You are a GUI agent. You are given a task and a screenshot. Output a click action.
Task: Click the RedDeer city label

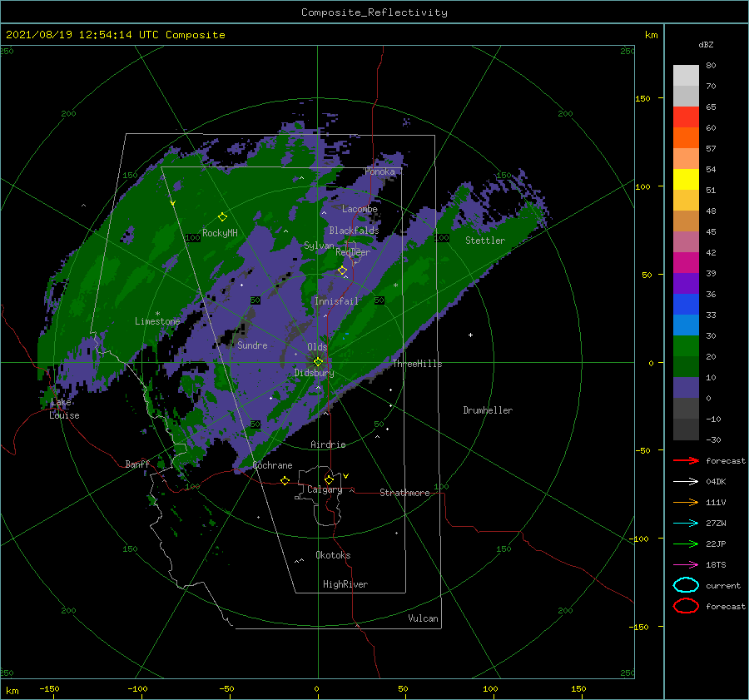pos(353,252)
